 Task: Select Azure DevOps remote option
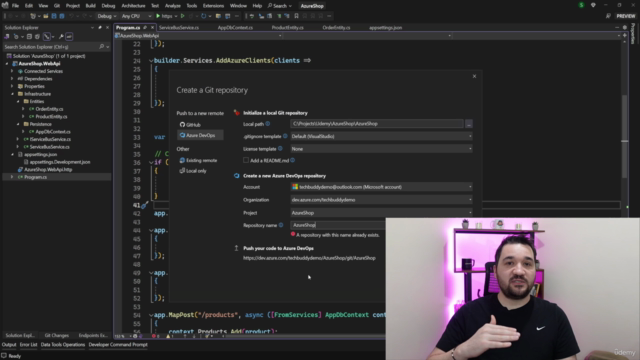(200, 135)
